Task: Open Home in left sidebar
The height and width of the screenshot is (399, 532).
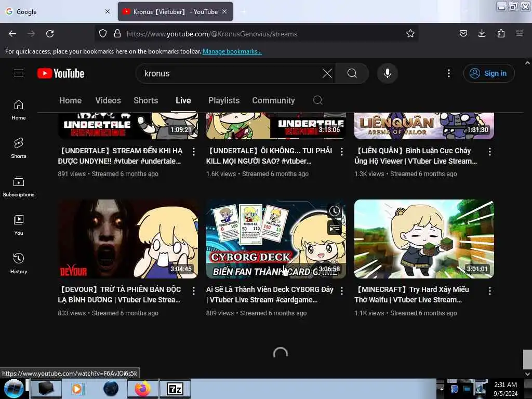Action: point(19,110)
